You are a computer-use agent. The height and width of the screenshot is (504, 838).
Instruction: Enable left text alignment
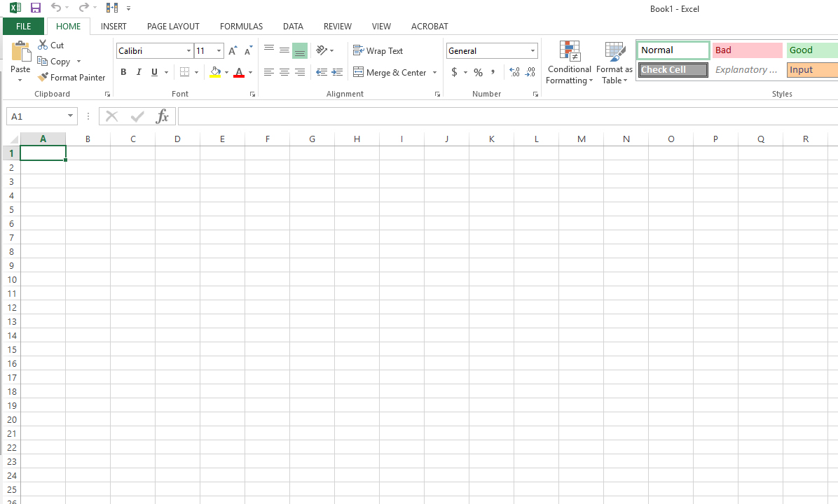(269, 72)
